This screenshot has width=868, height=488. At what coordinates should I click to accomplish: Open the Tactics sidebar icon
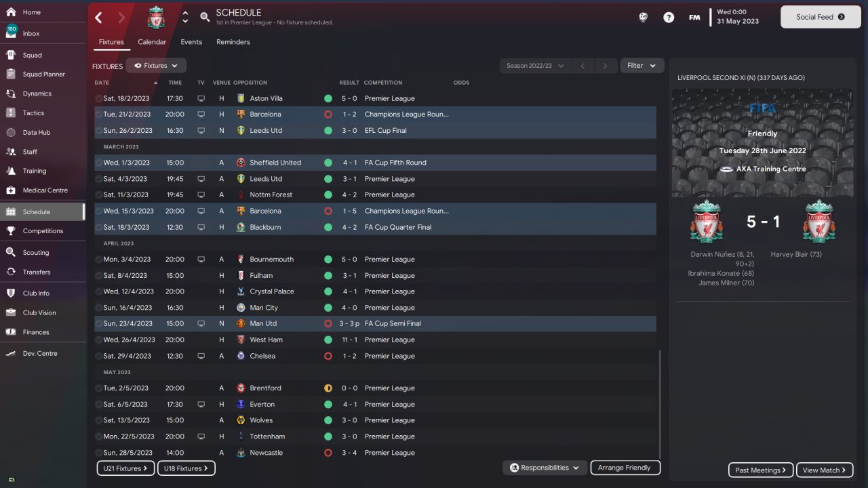(11, 113)
